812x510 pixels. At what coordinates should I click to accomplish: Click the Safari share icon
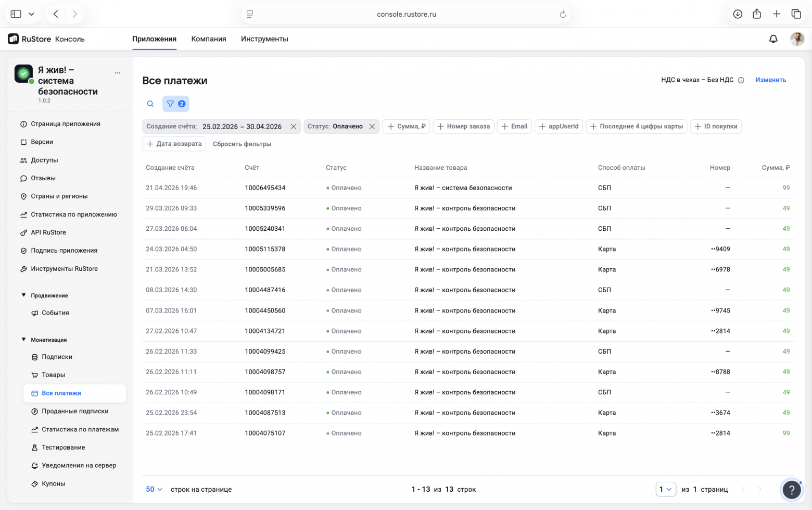pos(757,14)
